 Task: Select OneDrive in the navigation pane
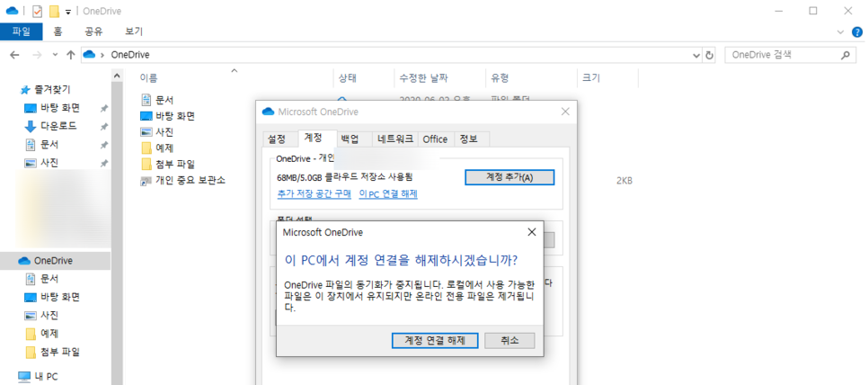[56, 260]
